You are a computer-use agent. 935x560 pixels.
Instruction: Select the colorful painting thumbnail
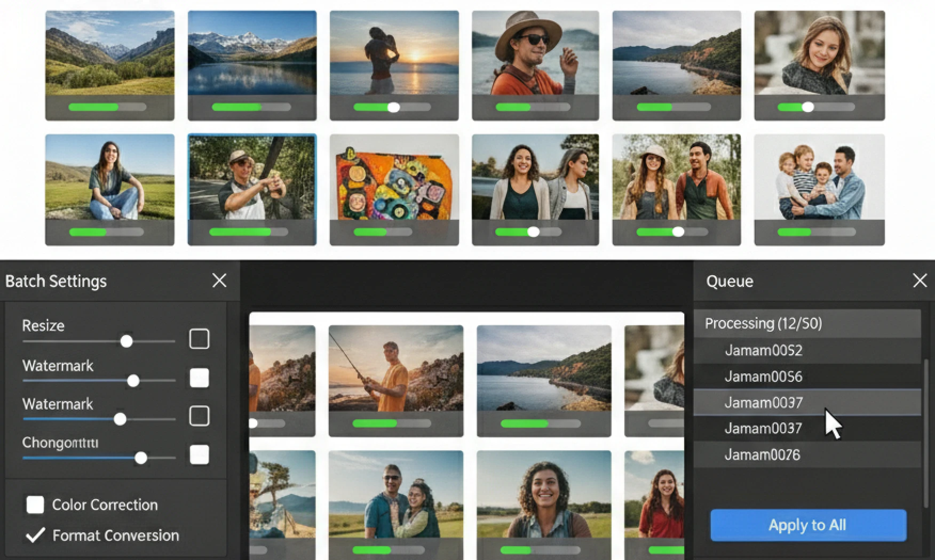(x=394, y=178)
